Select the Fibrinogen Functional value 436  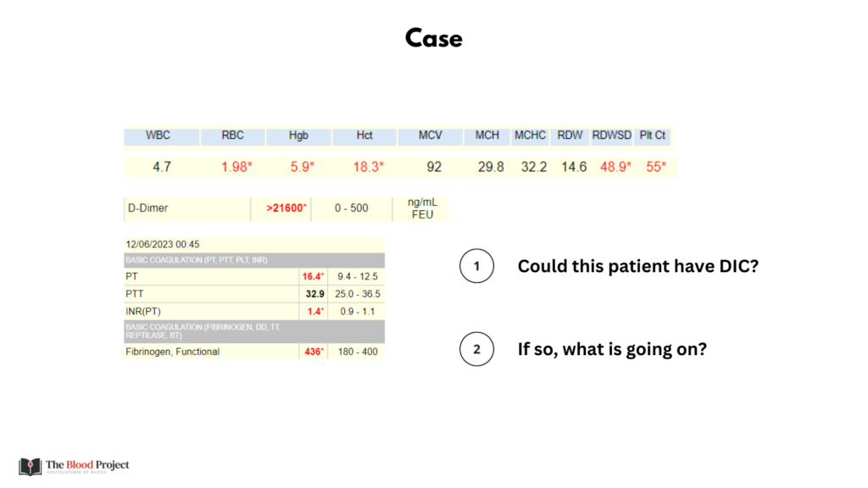click(314, 352)
